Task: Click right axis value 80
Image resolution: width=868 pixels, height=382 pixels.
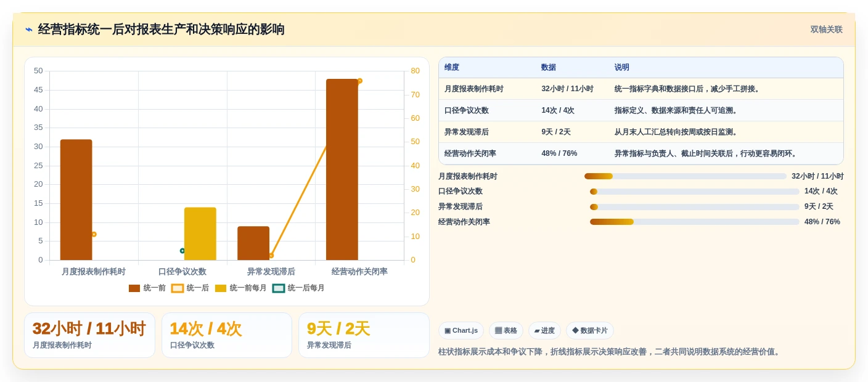Action: [x=415, y=71]
